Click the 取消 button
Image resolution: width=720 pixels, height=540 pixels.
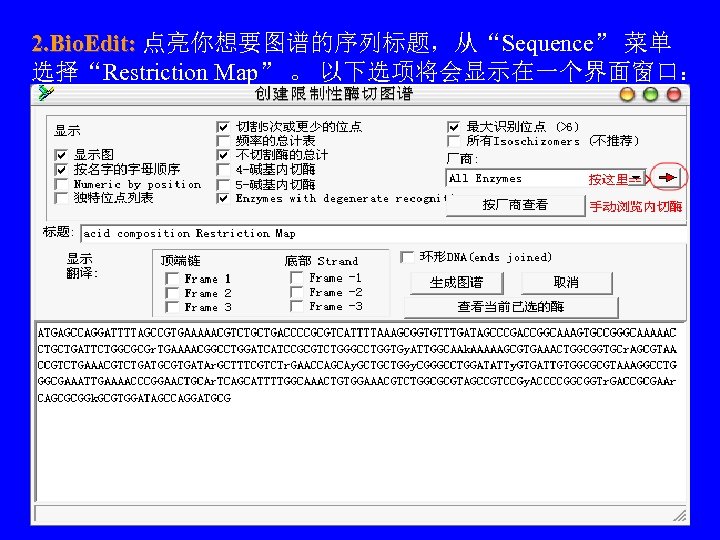(566, 282)
